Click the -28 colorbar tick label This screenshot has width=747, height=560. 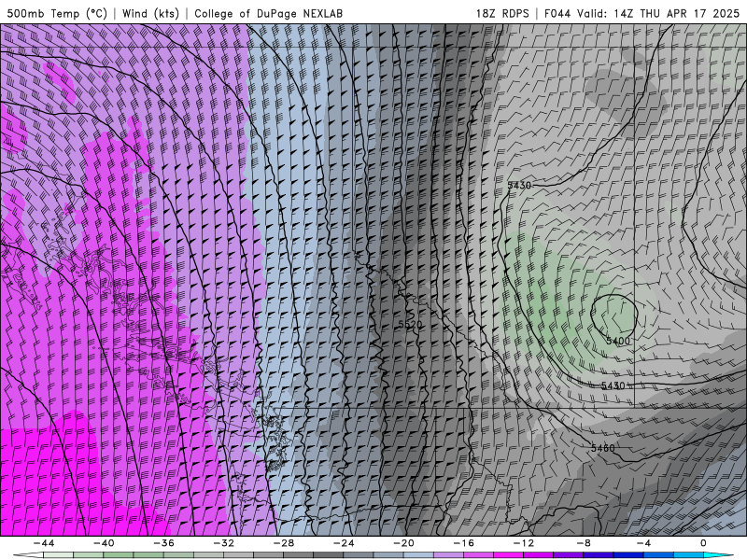click(x=284, y=543)
